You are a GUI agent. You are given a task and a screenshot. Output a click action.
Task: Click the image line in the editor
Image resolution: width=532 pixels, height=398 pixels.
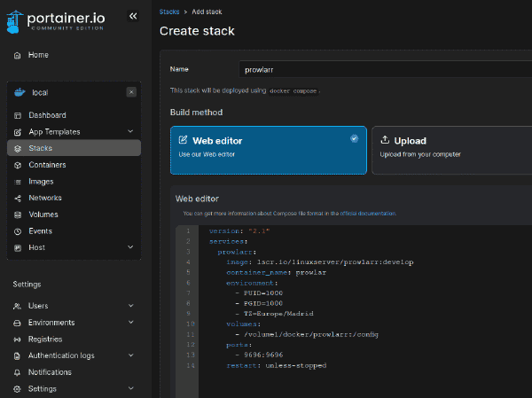coord(319,262)
